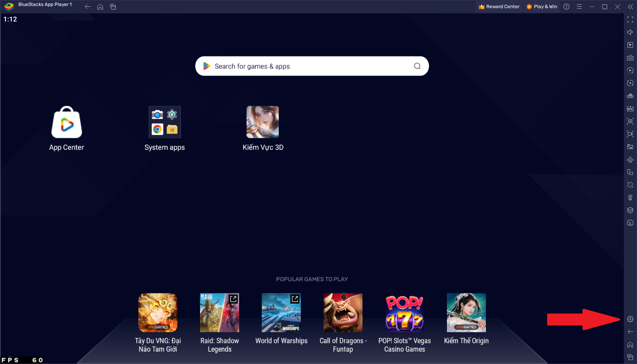
Task: Click the back arrow in side toolbar
Action: point(630,332)
